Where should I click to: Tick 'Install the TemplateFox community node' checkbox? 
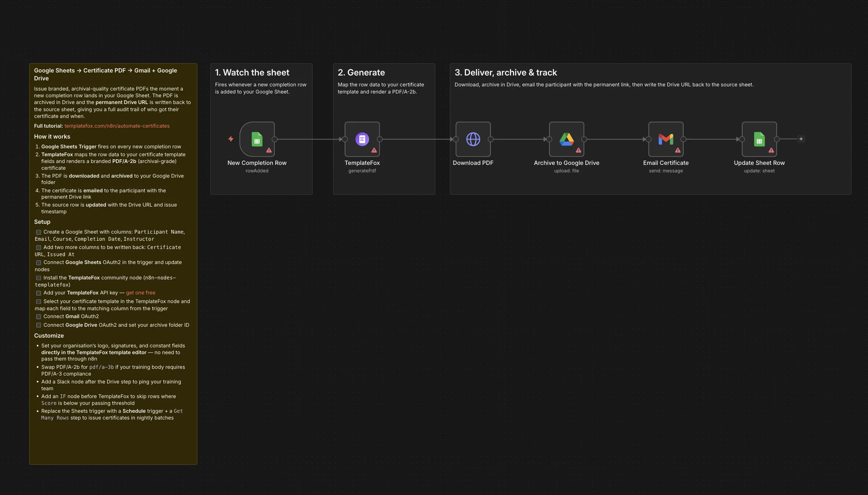point(38,278)
